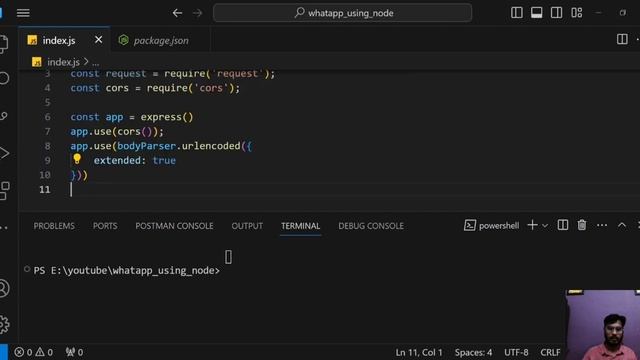Open the Accounts icon
This screenshot has width=640, height=360.
pos(4,289)
